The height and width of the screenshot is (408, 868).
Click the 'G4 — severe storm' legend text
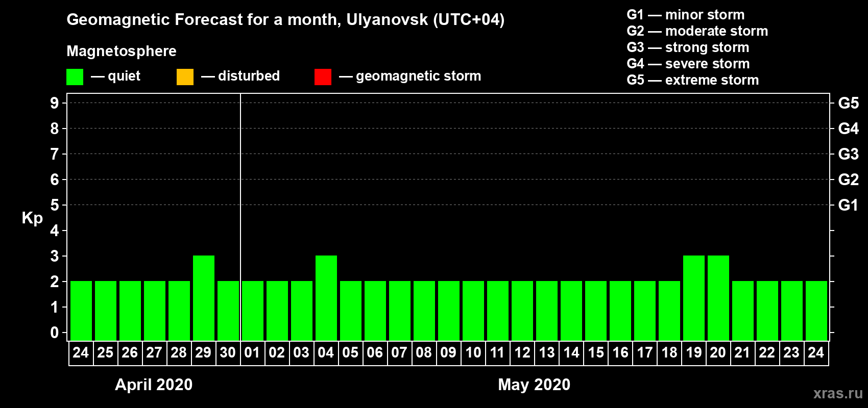(x=688, y=64)
